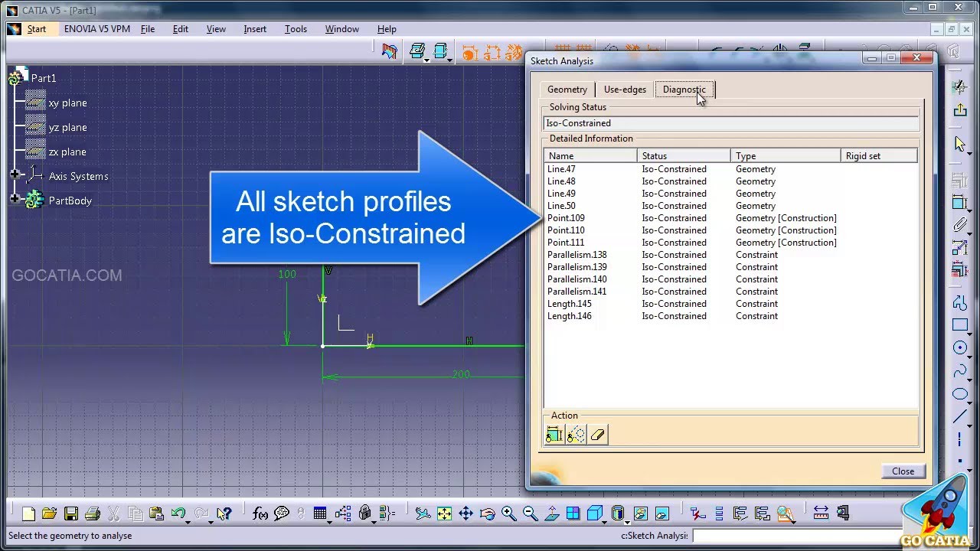Image resolution: width=980 pixels, height=551 pixels.
Task: Click the eraser icon in the Action section
Action: click(x=598, y=435)
